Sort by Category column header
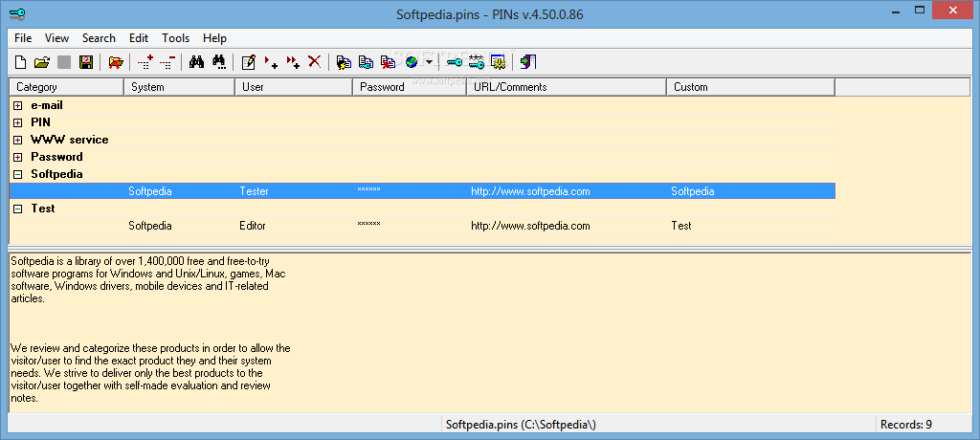The height and width of the screenshot is (440, 980). coord(66,87)
